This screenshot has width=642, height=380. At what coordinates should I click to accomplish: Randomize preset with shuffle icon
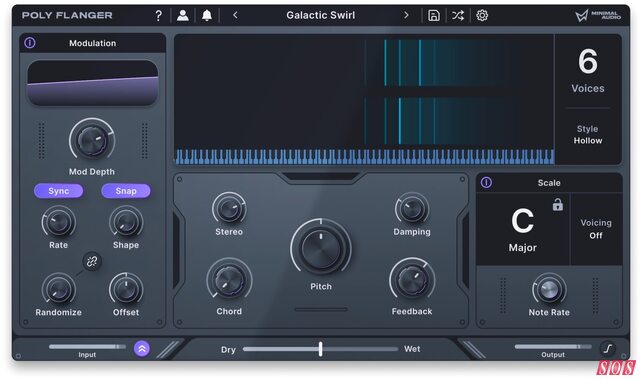click(458, 16)
